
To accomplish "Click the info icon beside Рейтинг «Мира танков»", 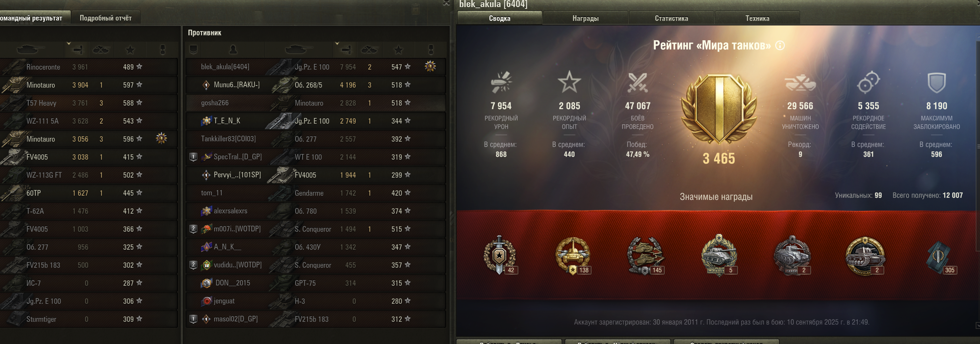I will tap(780, 46).
